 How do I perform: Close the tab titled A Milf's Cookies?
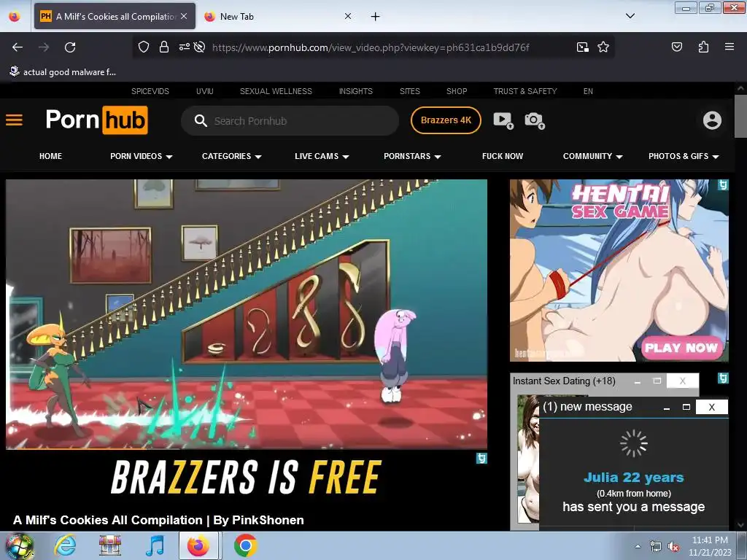184,16
